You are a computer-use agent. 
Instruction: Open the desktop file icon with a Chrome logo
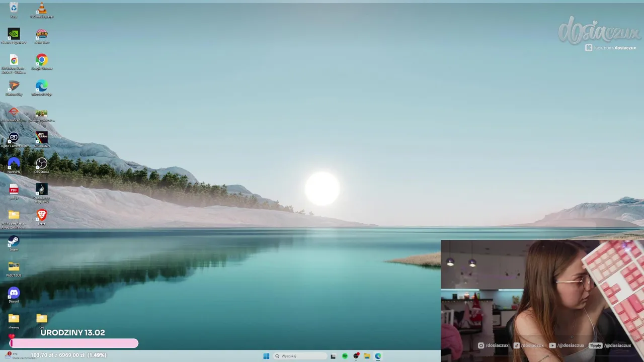14,63
